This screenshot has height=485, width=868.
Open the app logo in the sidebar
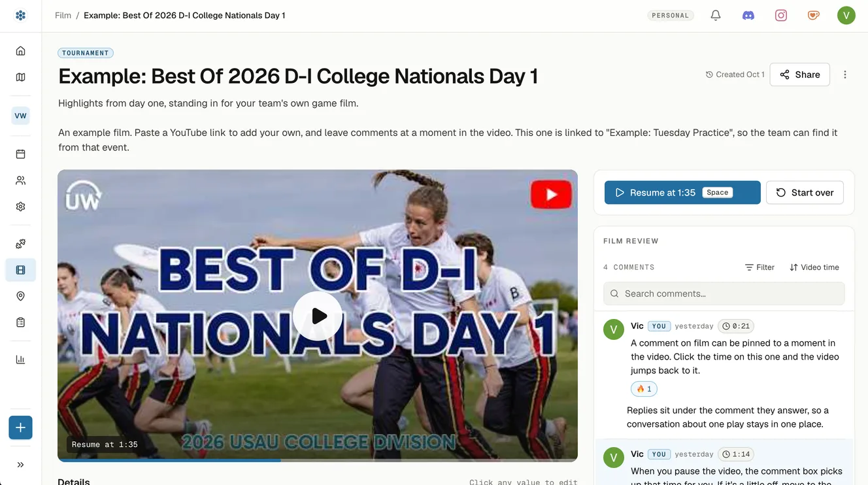[20, 15]
